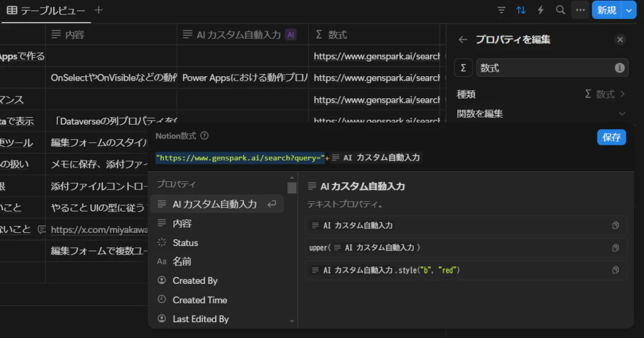The image size is (644, 338).
Task: Click the cell 「Dataverseの列プロパティ
Action: coord(111,121)
